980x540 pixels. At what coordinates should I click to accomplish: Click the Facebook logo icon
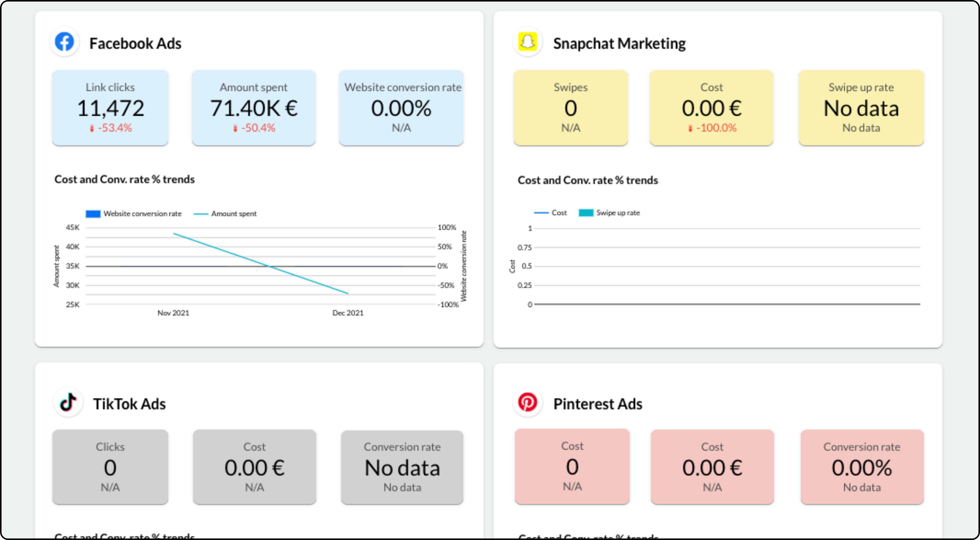(x=64, y=42)
